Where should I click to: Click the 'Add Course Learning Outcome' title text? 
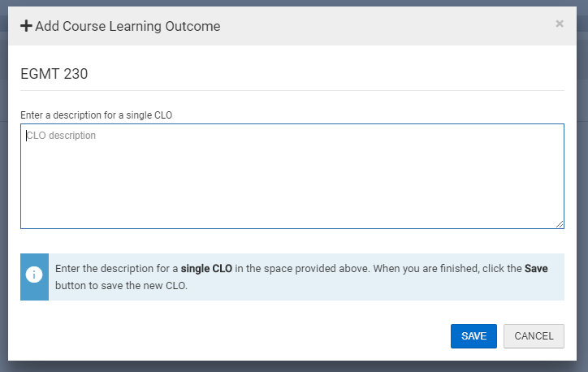click(128, 26)
